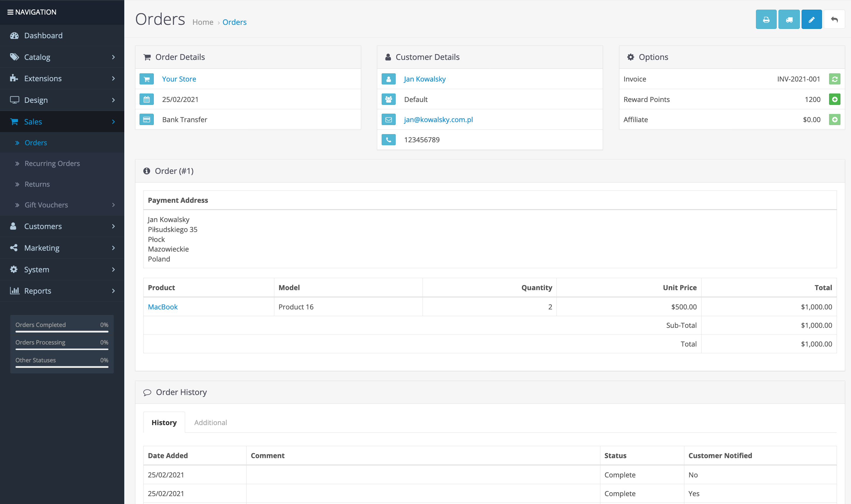Click the phone number 123456789
851x504 pixels.
(422, 140)
